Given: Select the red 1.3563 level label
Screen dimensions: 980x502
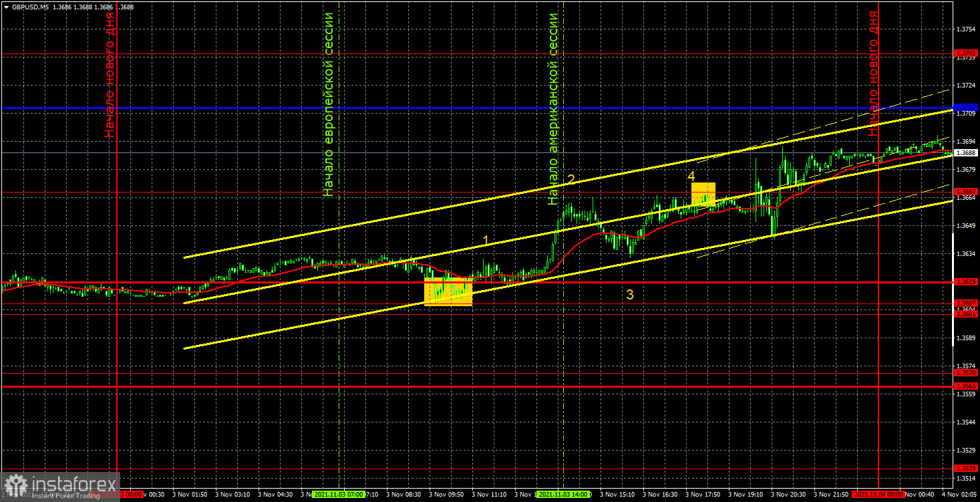Looking at the screenshot, I should pos(965,386).
